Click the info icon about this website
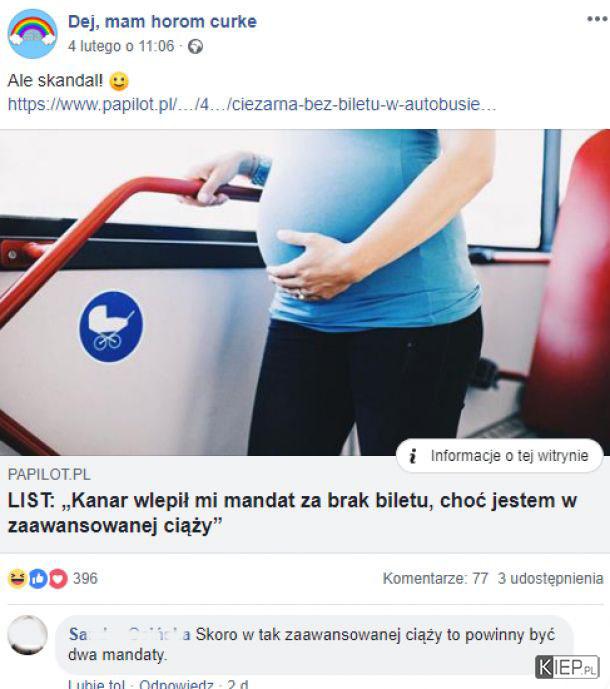The height and width of the screenshot is (689, 610). click(412, 456)
